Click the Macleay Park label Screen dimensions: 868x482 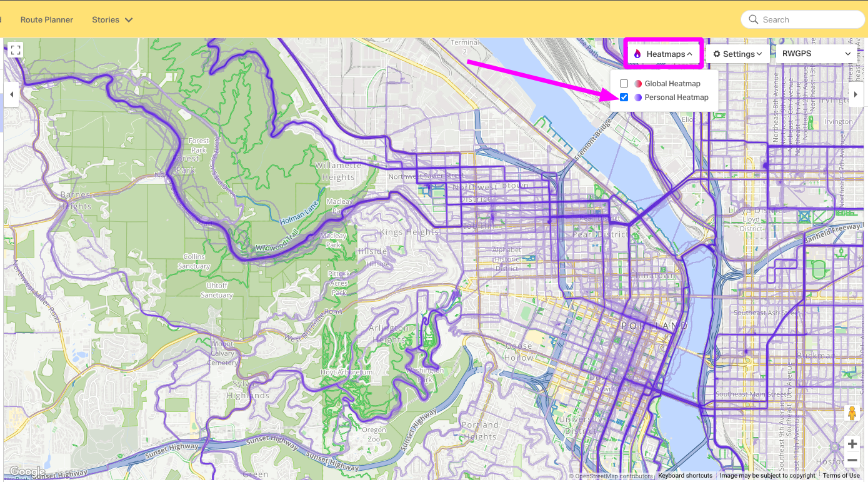[x=333, y=240]
